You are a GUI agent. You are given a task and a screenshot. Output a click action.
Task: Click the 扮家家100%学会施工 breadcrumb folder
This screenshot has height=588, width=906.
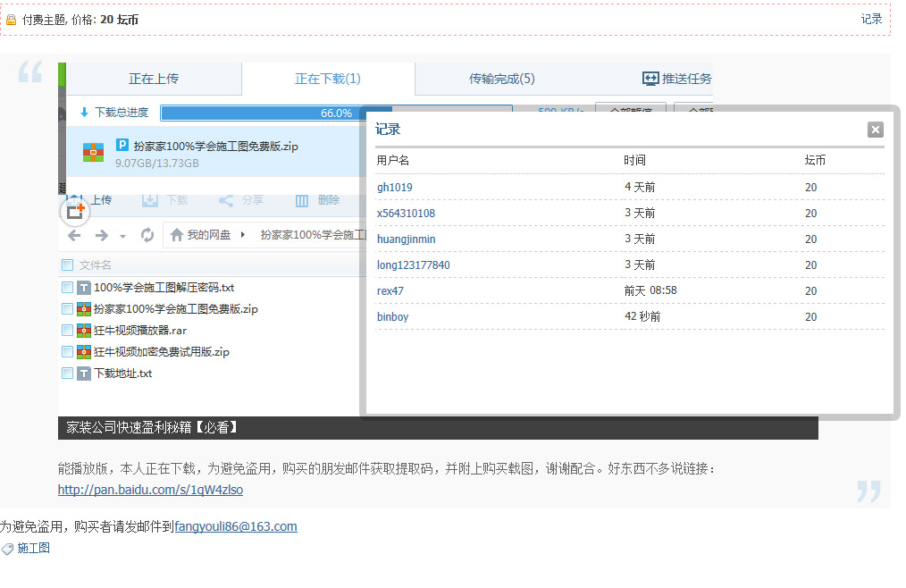(x=314, y=235)
